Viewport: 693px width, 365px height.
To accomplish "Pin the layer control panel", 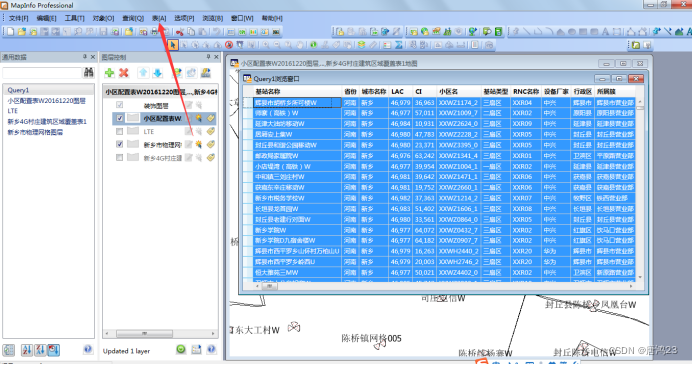I will (x=208, y=57).
